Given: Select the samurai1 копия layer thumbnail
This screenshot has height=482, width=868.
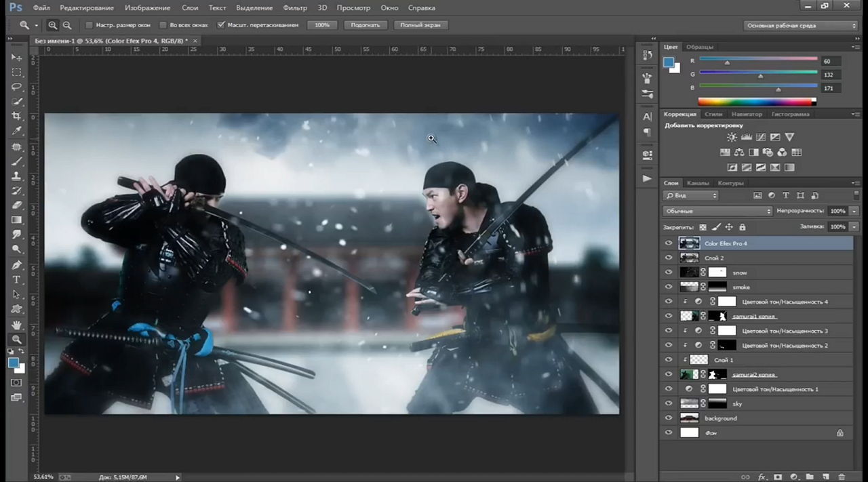Looking at the screenshot, I should (x=689, y=316).
